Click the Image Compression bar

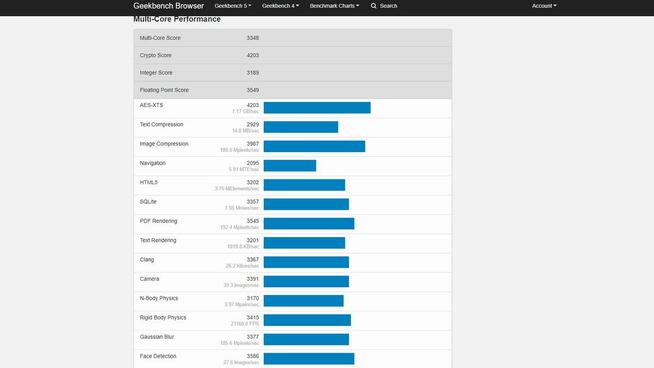314,146
